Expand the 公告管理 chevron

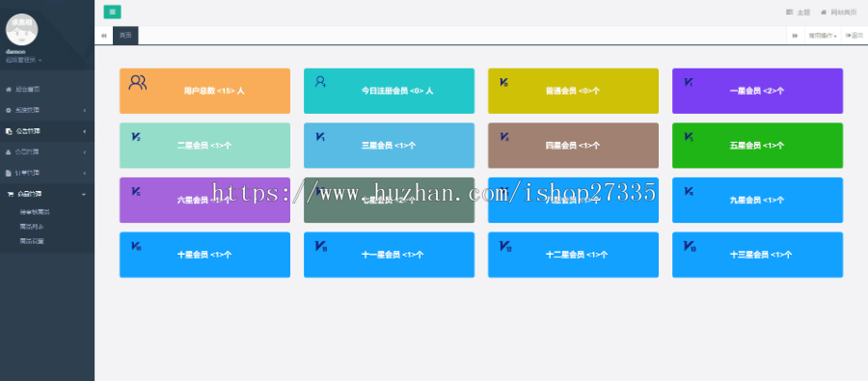coord(85,131)
